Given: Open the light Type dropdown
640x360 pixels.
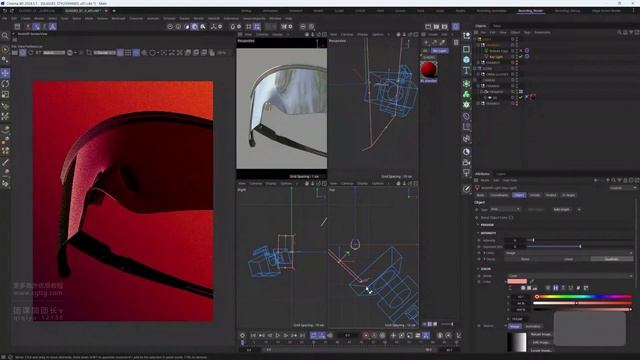Looking at the screenshot, I should coord(505,209).
